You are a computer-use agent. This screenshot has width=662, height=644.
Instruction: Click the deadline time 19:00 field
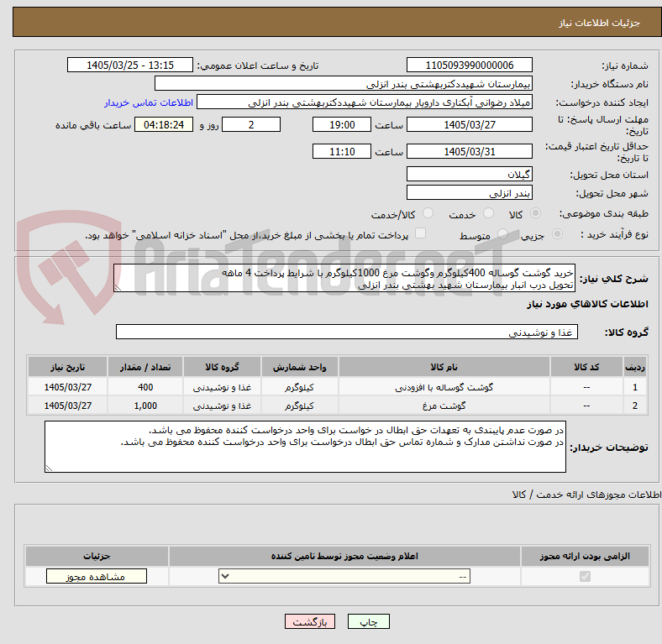(x=342, y=124)
